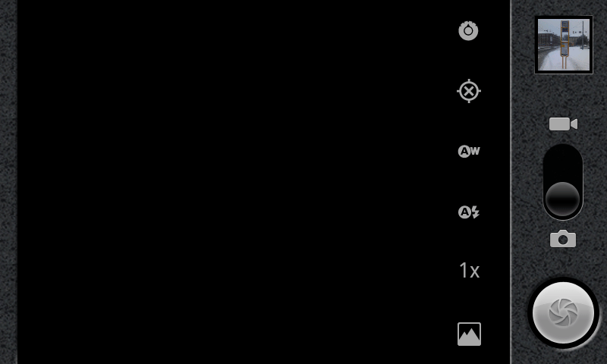Tap the 1x zoom indicator

point(469,271)
